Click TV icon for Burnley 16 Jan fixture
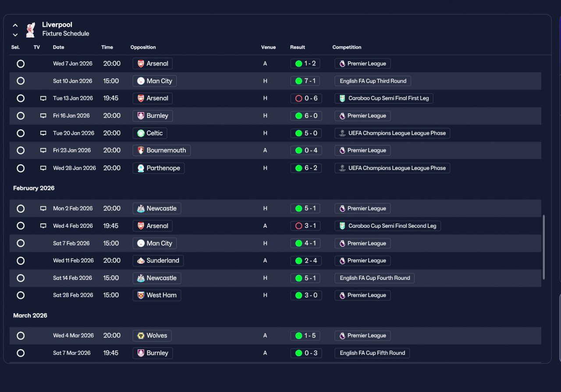The width and height of the screenshot is (561, 392). [43, 116]
